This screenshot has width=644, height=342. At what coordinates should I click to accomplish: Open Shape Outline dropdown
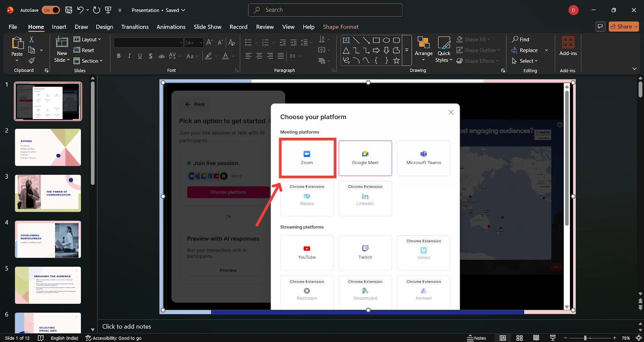coord(478,50)
